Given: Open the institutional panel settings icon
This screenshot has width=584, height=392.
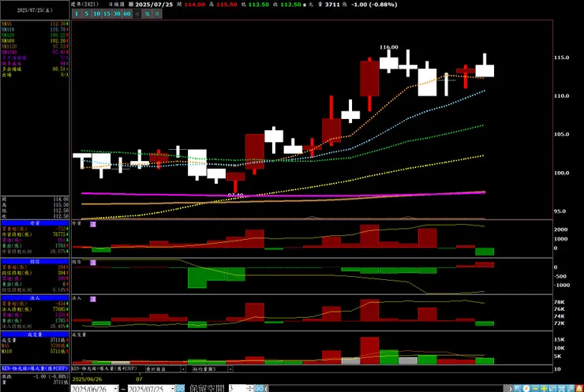Looking at the screenshot, I should point(93,299).
